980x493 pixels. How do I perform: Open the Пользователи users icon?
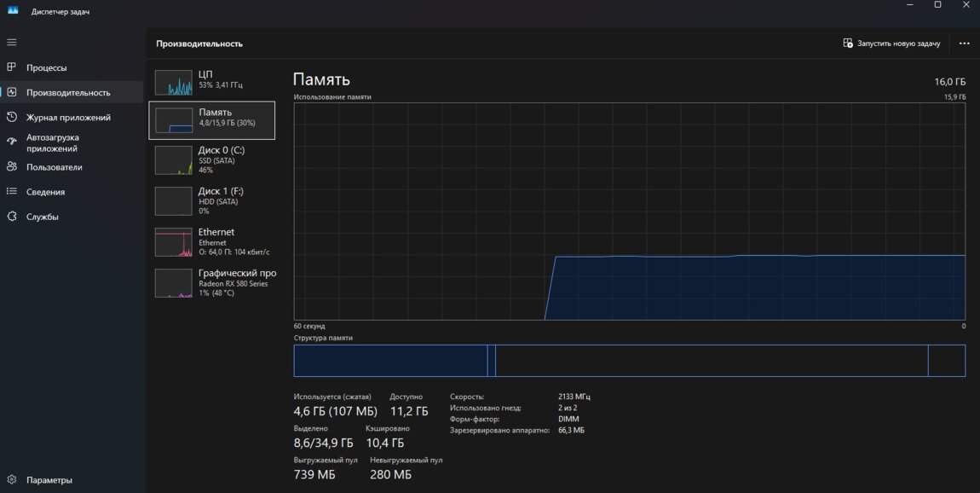[x=11, y=167]
